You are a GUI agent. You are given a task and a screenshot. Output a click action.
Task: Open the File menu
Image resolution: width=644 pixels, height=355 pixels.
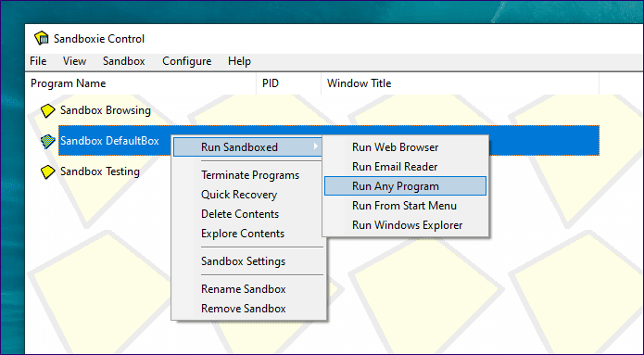38,61
